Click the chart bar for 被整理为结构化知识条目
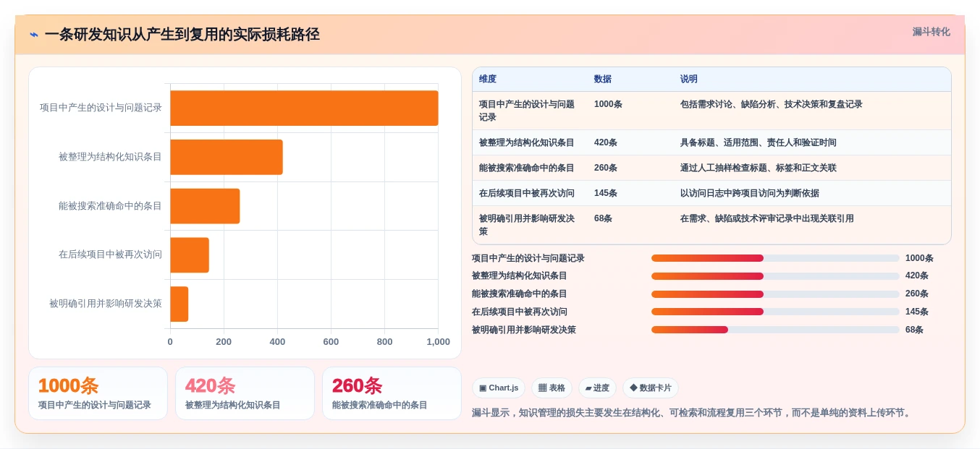The height and width of the screenshot is (449, 980). pyautogui.click(x=227, y=157)
